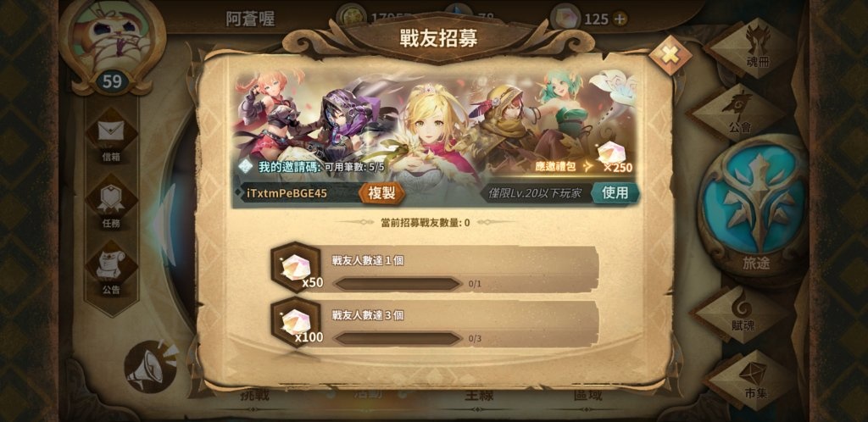Viewport: 868px width, 422px height.
Task: Open the 公告 announcements icon
Action: [x=111, y=269]
